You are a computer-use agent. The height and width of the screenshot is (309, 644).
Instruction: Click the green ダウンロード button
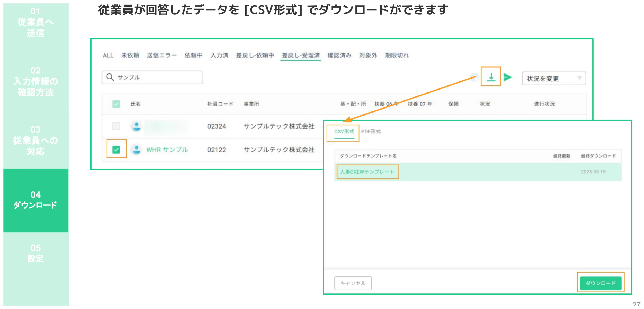tap(601, 283)
